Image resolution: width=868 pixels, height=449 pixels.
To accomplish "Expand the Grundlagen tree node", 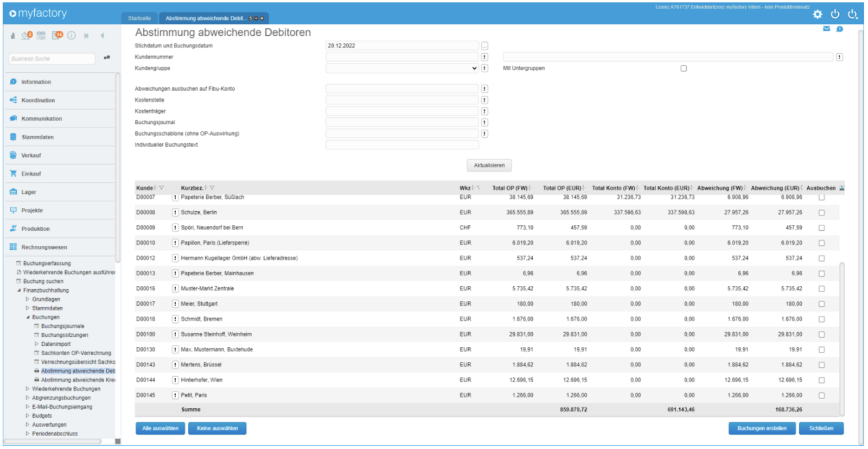I will [x=28, y=299].
